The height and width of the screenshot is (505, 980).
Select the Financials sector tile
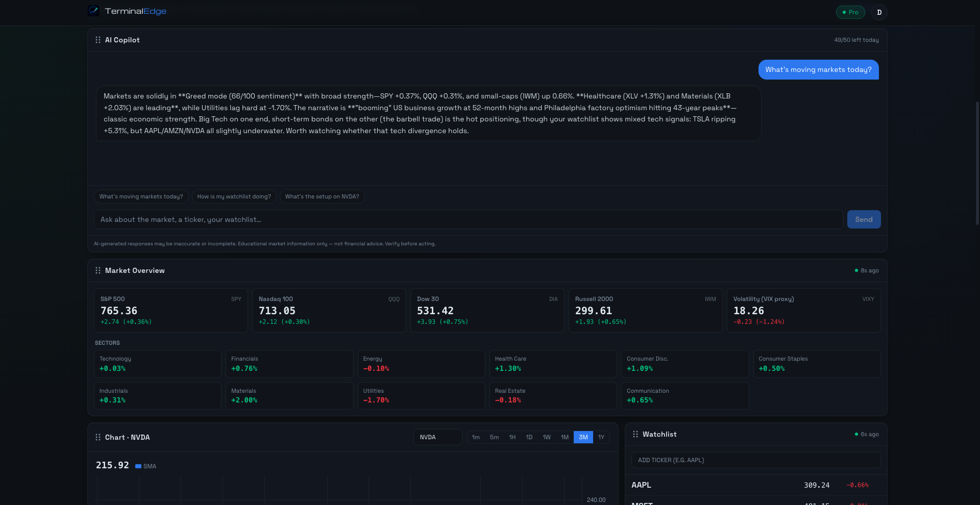pyautogui.click(x=289, y=364)
